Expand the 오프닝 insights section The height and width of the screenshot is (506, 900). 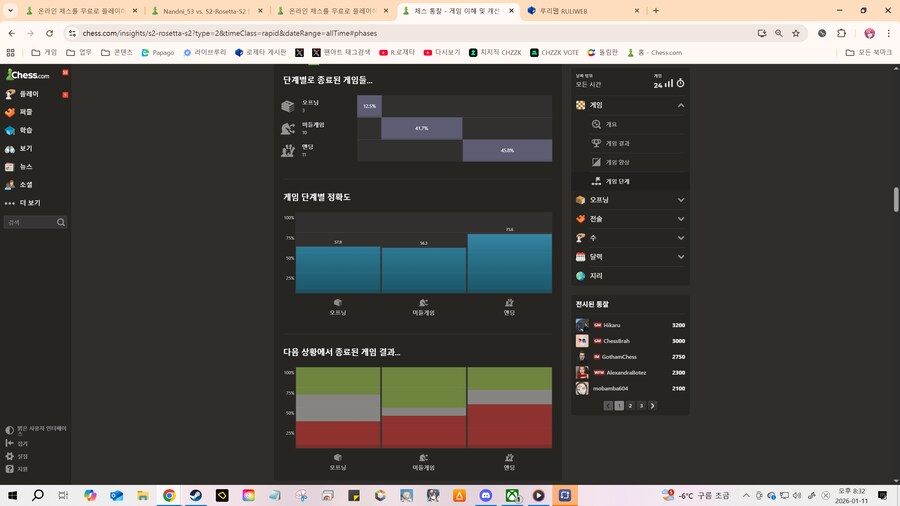click(630, 200)
